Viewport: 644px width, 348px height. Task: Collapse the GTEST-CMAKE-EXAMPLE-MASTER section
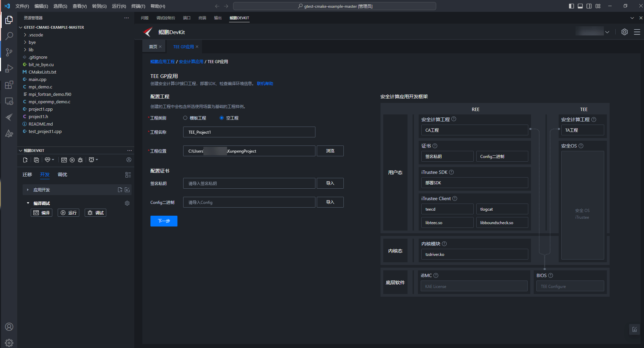(21, 27)
